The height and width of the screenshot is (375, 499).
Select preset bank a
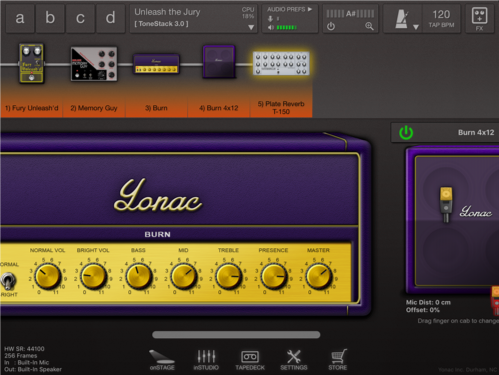coord(20,18)
